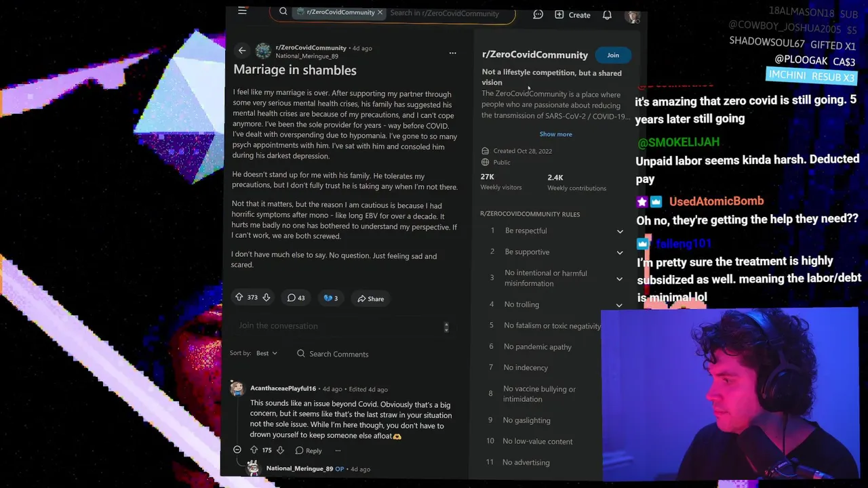Downvote the Marriage in shambles post
The image size is (868, 488).
(x=266, y=298)
